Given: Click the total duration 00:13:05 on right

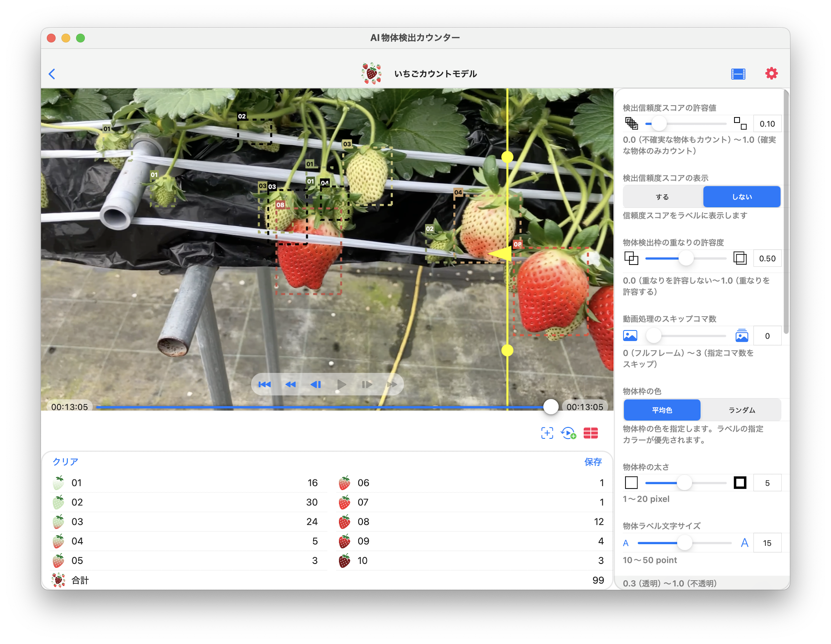Looking at the screenshot, I should click(x=584, y=407).
